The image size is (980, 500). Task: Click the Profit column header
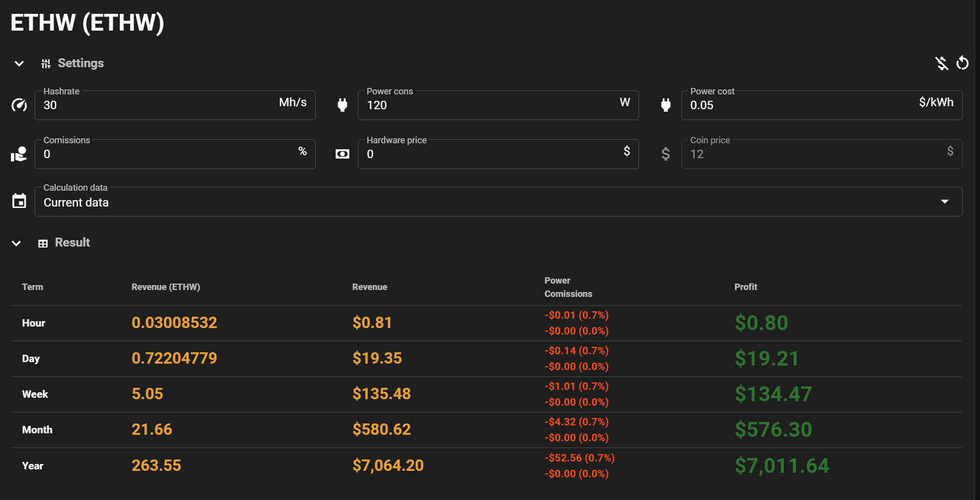(746, 287)
